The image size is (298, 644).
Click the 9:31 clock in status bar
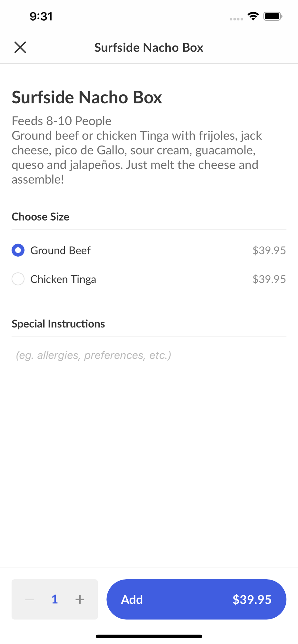pyautogui.click(x=41, y=16)
